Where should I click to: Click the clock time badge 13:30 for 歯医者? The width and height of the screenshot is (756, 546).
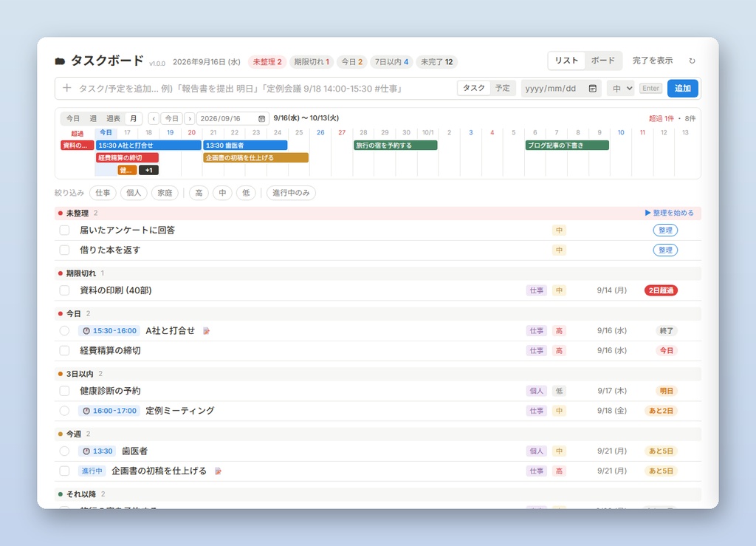[x=97, y=451]
